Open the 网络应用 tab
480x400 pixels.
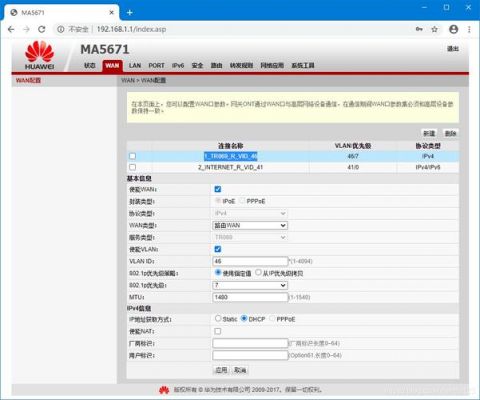point(272,65)
